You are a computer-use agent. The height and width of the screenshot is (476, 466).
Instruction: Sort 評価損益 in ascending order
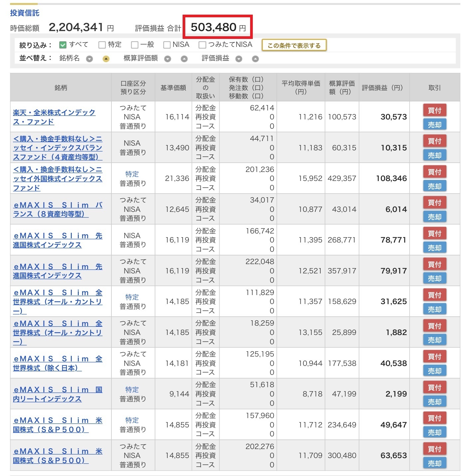[x=255, y=59]
